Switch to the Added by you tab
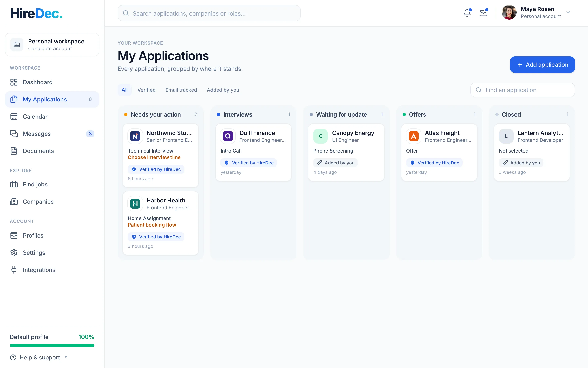Screen dimensions: 588x368 [x=223, y=90]
